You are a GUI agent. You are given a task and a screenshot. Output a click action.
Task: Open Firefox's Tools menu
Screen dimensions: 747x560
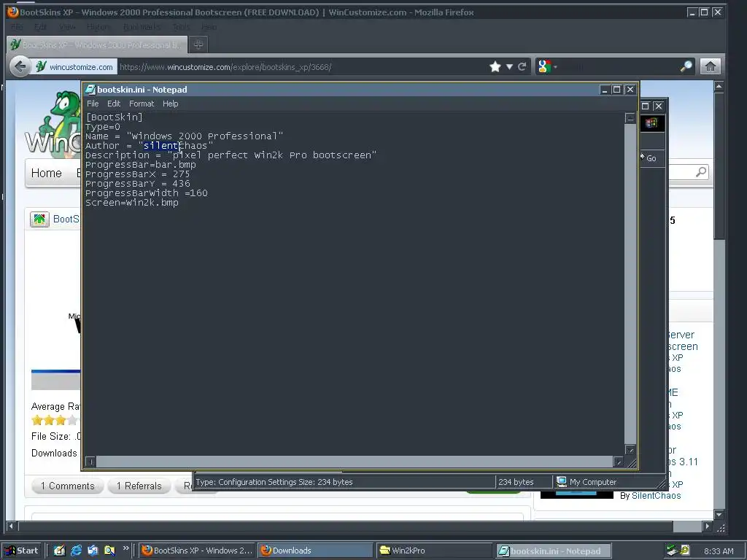(181, 27)
